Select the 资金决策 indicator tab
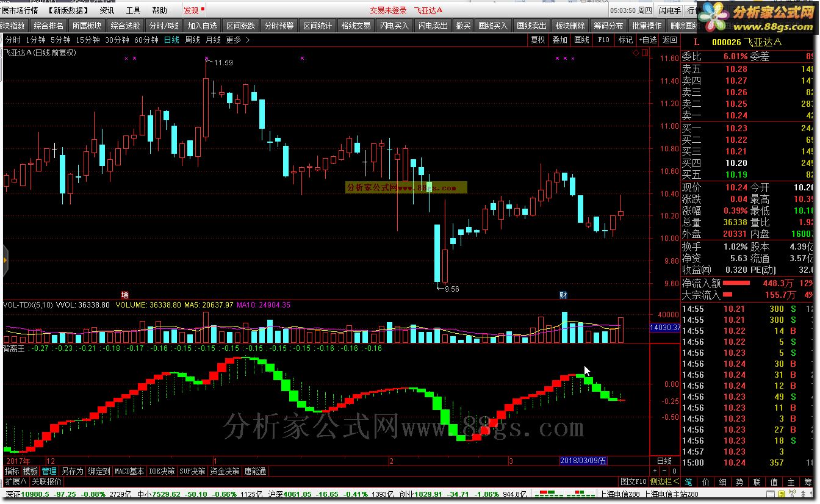Image resolution: width=820 pixels, height=504 pixels. tap(225, 472)
